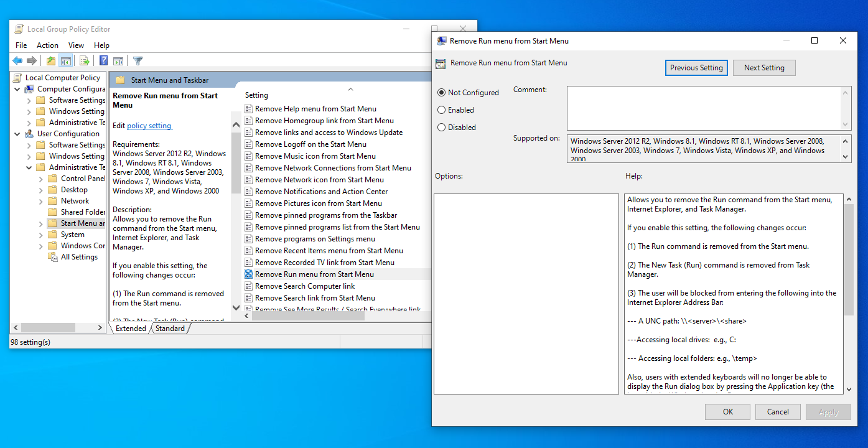
Task: Select the Enabled radio button
Action: pos(442,110)
